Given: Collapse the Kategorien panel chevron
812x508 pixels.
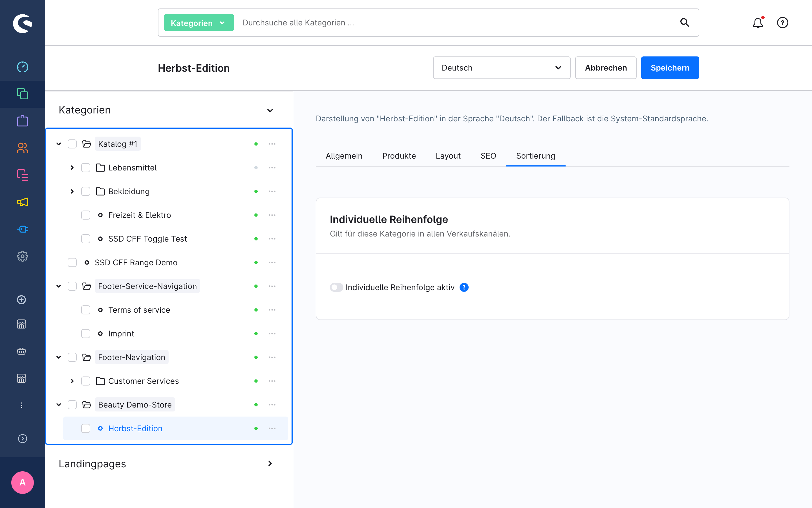Looking at the screenshot, I should (270, 111).
